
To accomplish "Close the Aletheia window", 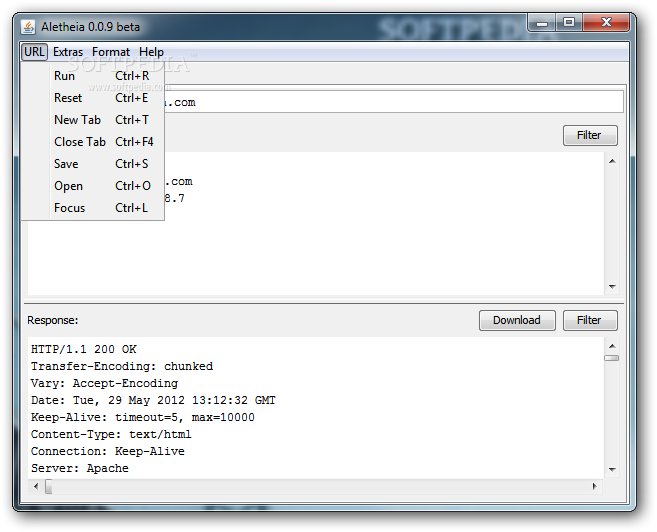I will coord(606,23).
